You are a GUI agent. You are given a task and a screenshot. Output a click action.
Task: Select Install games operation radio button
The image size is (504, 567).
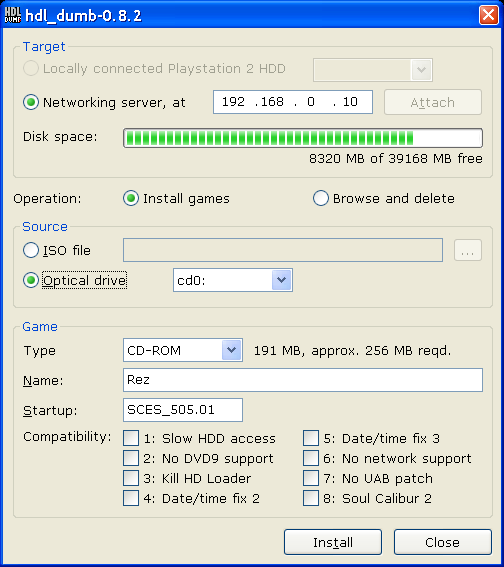(131, 198)
